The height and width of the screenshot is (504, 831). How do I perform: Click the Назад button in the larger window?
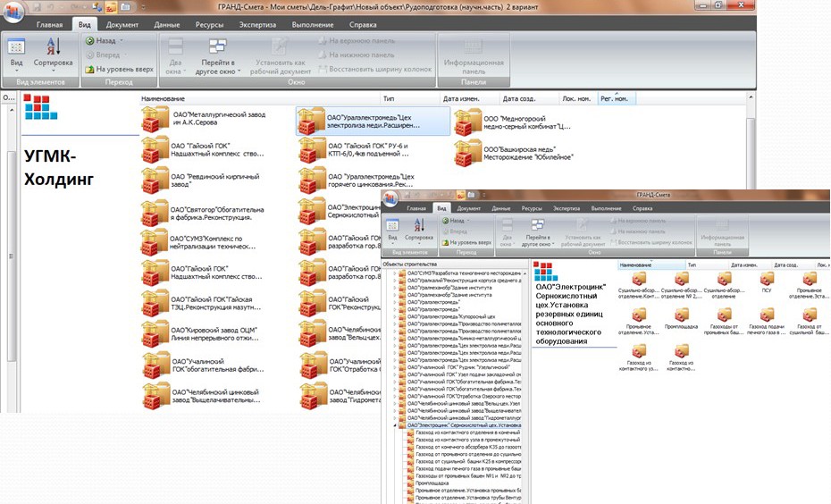(x=105, y=41)
